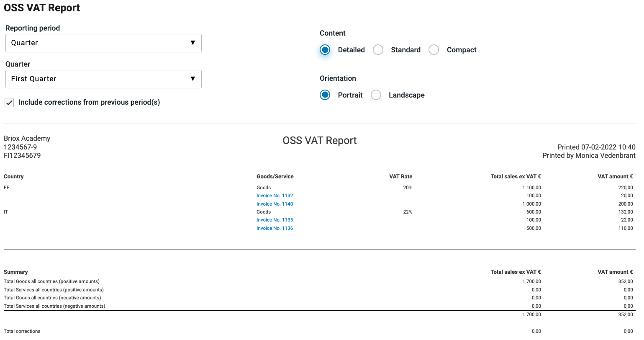
Task: Toggle Include corrections from previous periods checkbox
Action: 9,103
